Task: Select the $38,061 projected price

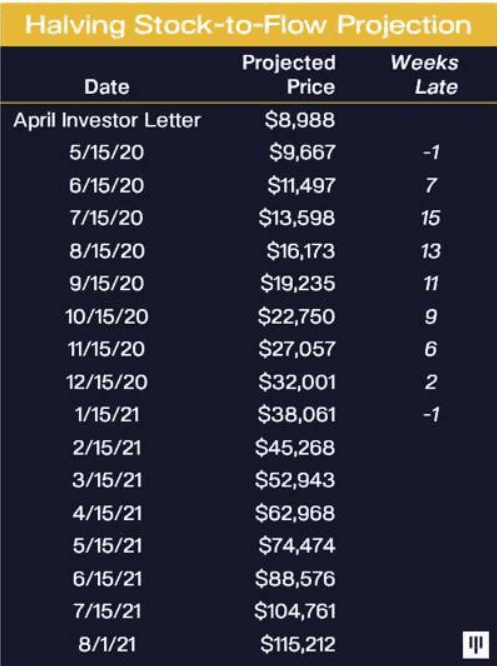Action: (x=297, y=415)
